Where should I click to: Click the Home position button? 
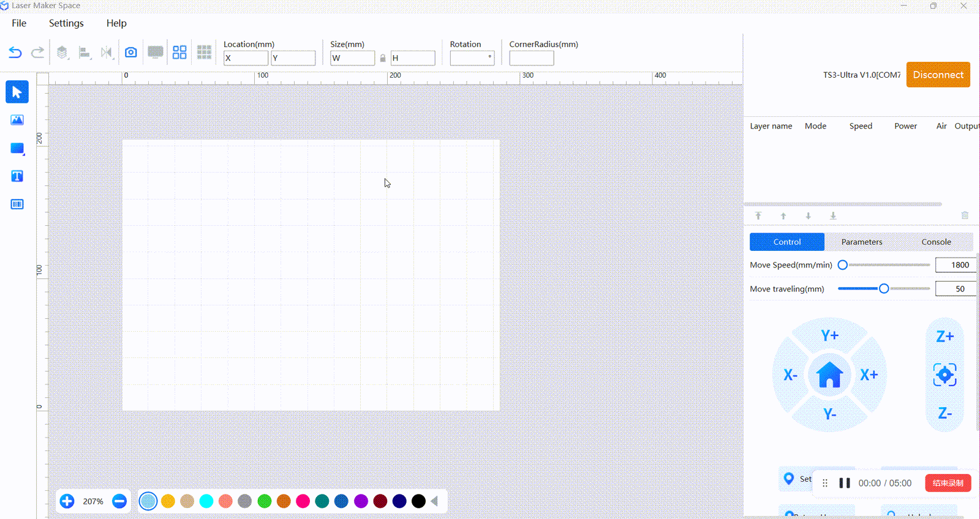click(x=830, y=375)
